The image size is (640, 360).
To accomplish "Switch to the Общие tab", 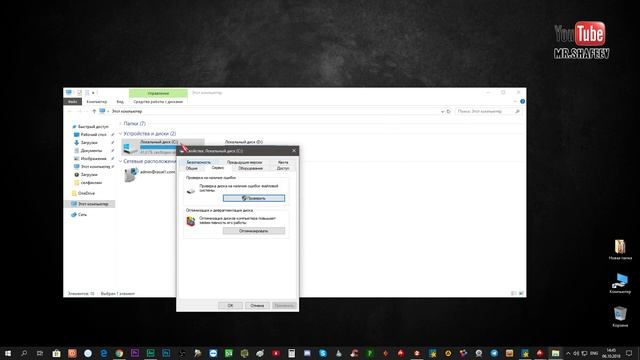I will pyautogui.click(x=191, y=168).
